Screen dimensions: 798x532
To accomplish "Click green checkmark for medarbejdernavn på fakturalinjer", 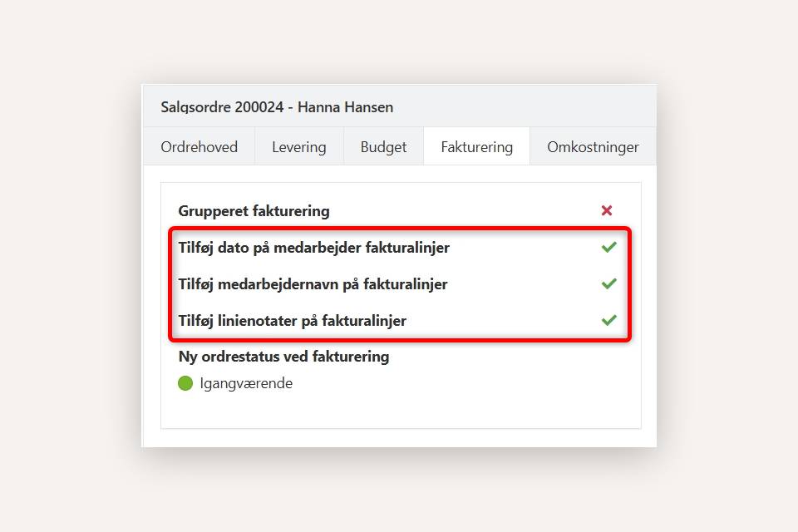I will click(x=608, y=283).
